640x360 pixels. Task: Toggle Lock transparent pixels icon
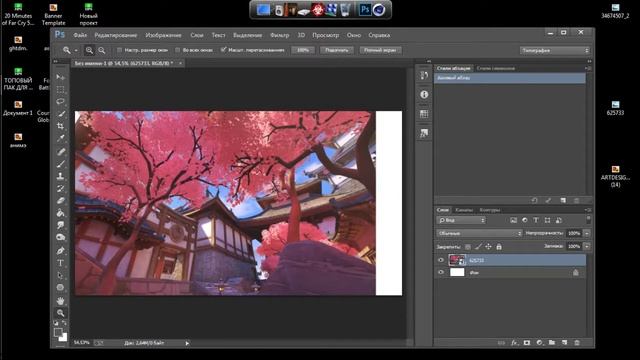[468, 247]
